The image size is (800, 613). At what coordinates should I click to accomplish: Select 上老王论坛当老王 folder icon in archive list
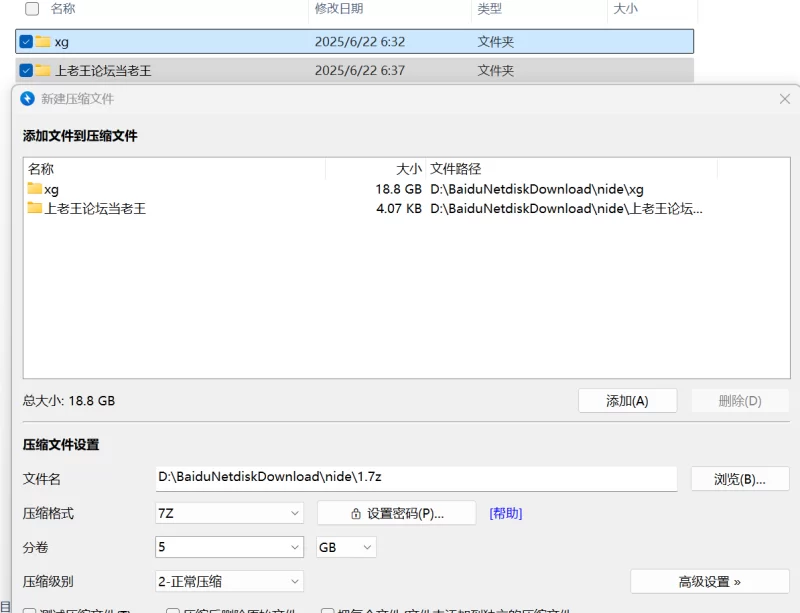click(35, 209)
